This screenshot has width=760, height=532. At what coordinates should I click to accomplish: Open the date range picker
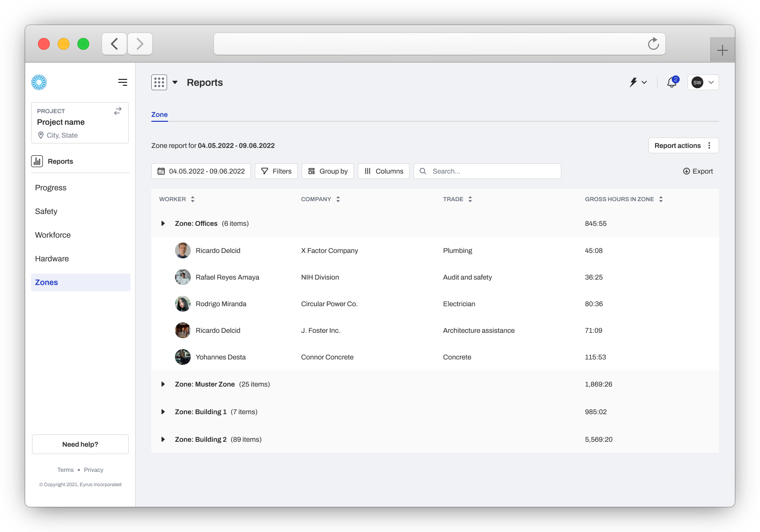pos(201,171)
